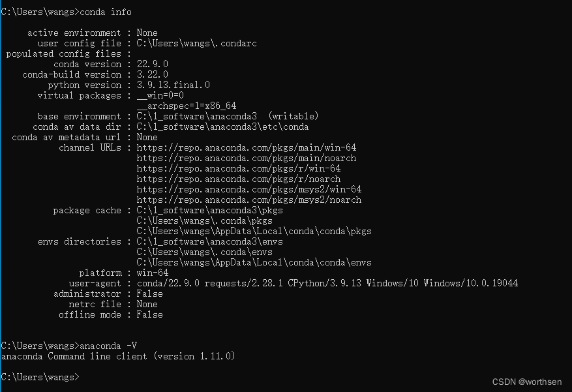Click the conda version value 22.9.0
This screenshot has width=572, height=392.
152,65
